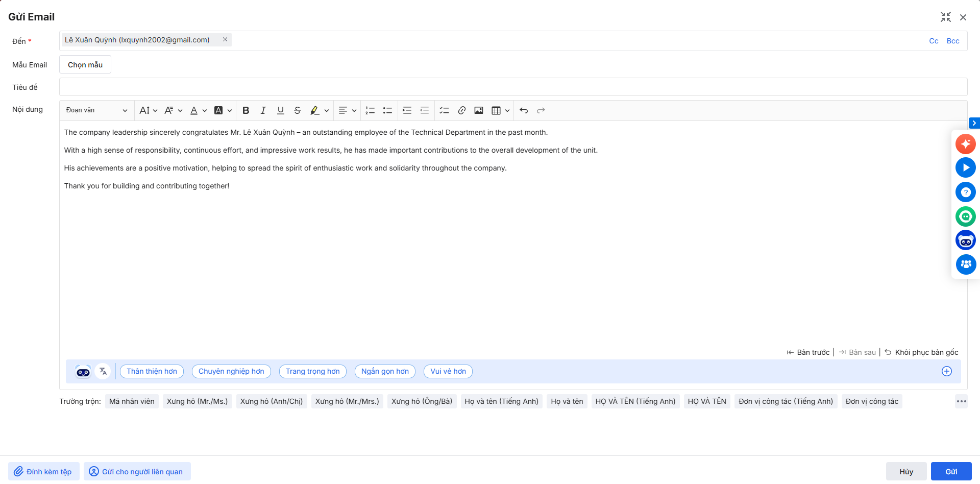The image size is (980, 484).
Task: Click the font size icon
Action: tap(144, 110)
